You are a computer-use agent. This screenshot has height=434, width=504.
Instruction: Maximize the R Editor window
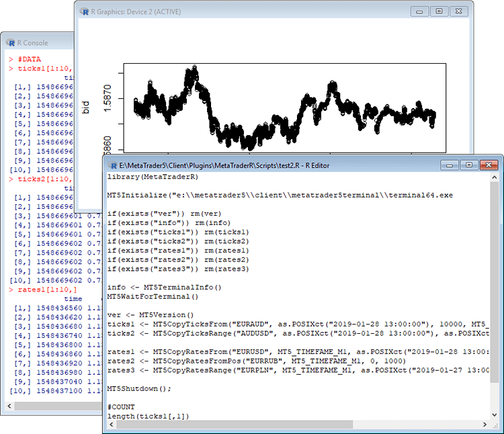(469, 165)
